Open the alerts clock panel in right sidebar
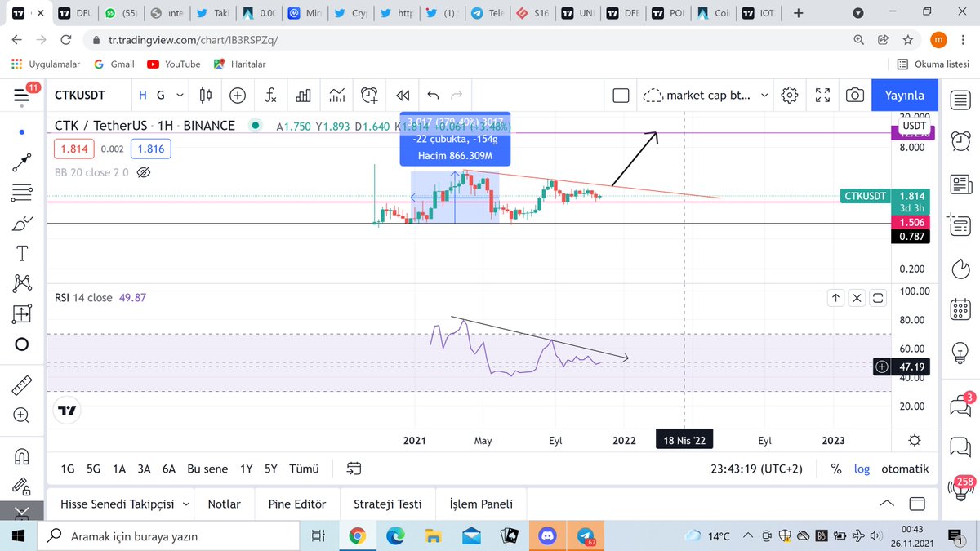 pos(960,141)
